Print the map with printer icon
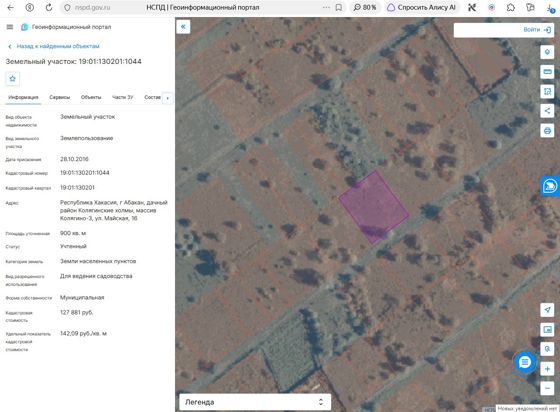Screen dimensions: 560x412 [x=547, y=130]
